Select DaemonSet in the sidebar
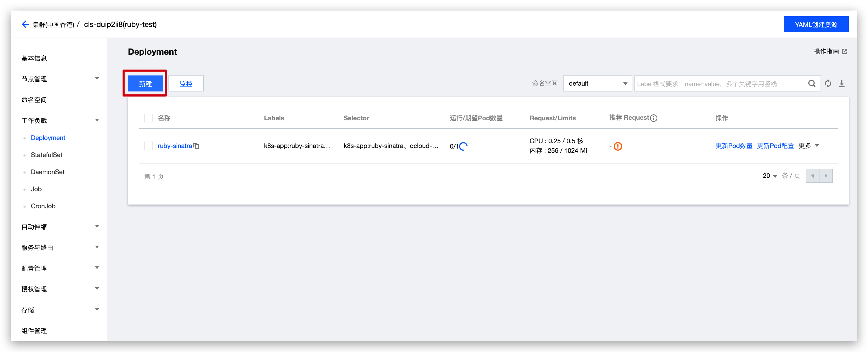The image size is (868, 352). click(x=47, y=172)
